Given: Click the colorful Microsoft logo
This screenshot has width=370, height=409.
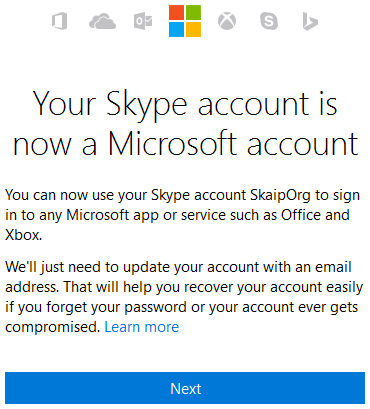Looking at the screenshot, I should [185, 21].
